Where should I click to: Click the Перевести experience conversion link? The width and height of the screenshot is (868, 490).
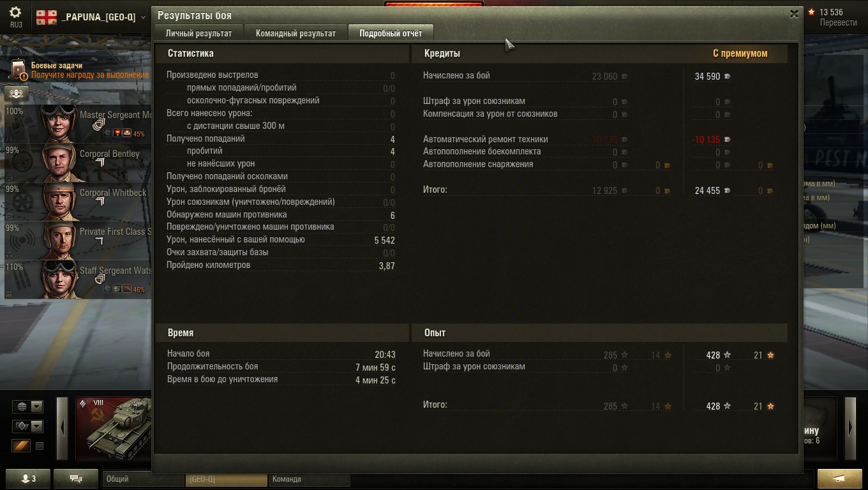838,22
